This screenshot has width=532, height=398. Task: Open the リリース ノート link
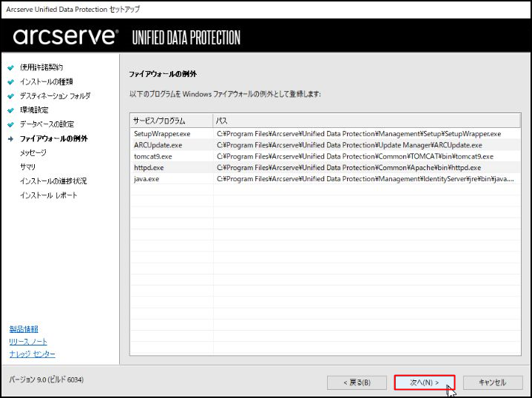28,341
